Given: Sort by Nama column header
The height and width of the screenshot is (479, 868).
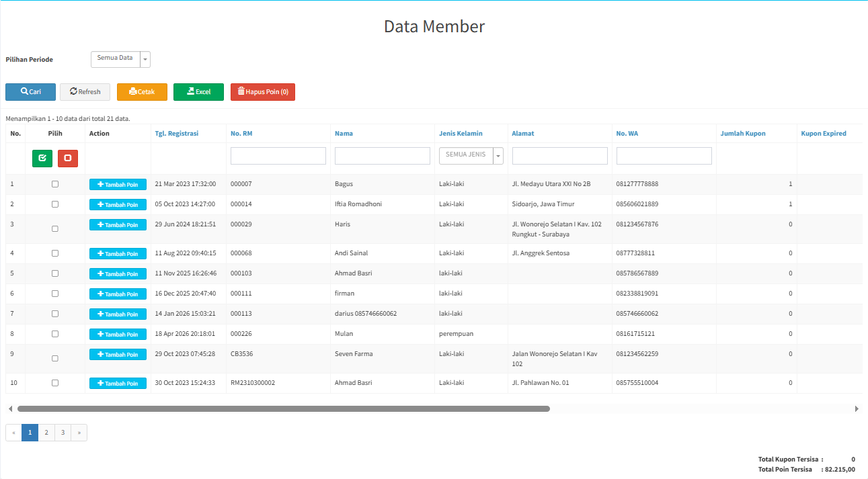Looking at the screenshot, I should click(344, 133).
